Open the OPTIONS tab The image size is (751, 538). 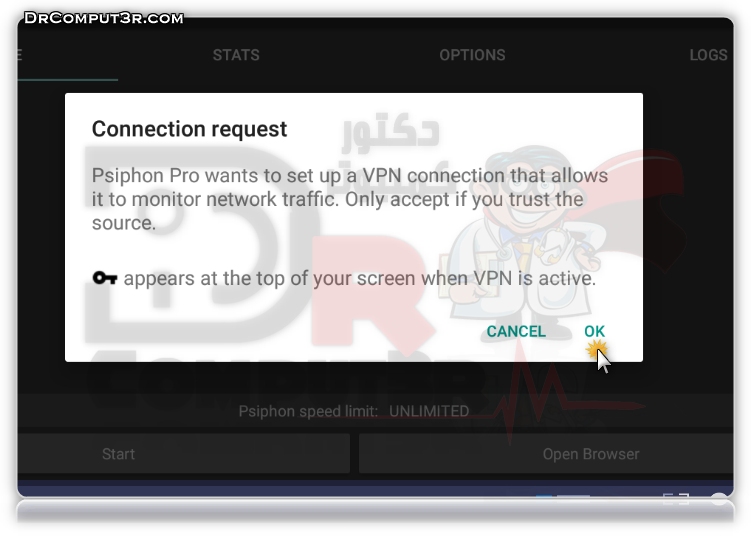pos(472,55)
